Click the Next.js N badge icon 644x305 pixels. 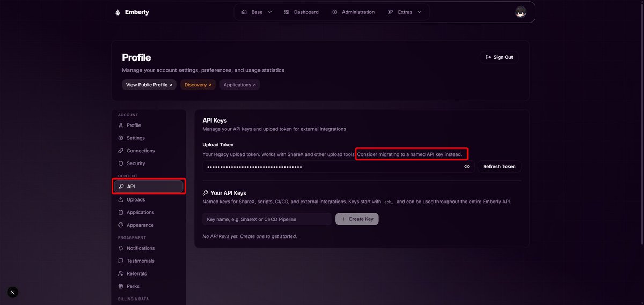[x=13, y=292]
